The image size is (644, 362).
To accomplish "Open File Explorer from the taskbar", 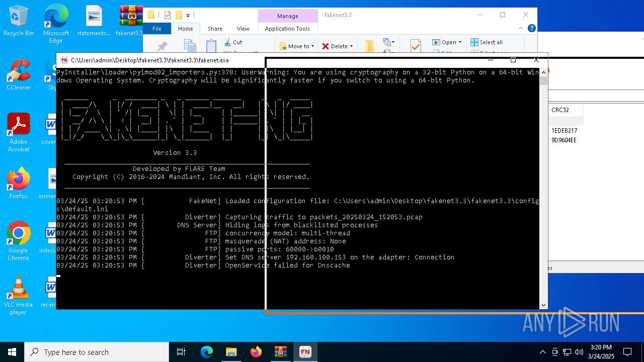I will coord(231,352).
